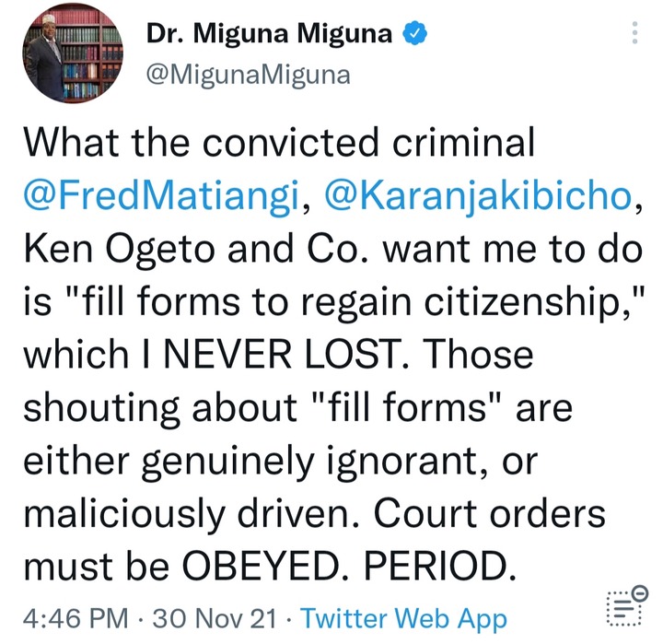Viewport: 663px width, 644px height.
Task: Click the words "NEVER LOST" in the tweet
Action: coord(282,354)
